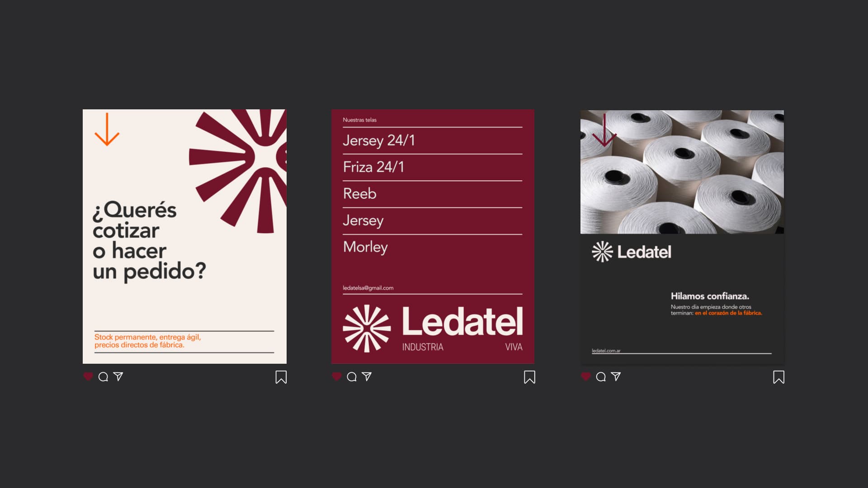Click the white starburst logo beside large Ledatel wordmark
The height and width of the screenshot is (488, 868).
click(x=367, y=328)
